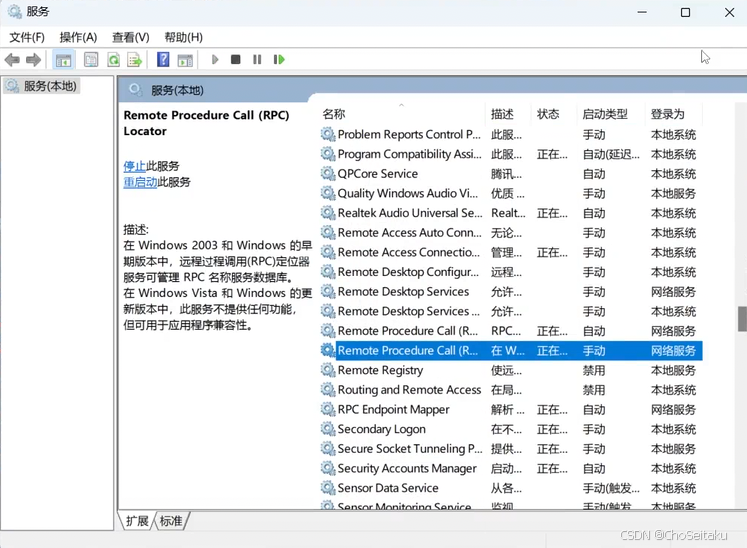The image size is (747, 548).
Task: Click the gear icon of Secondary Logon row
Action: tap(328, 429)
